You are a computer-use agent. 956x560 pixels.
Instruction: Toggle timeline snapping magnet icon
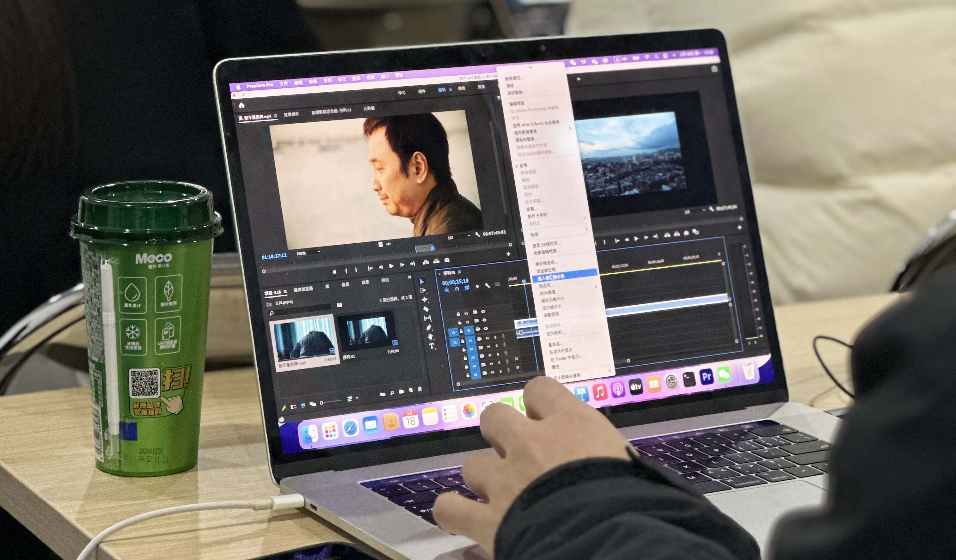[x=457, y=289]
